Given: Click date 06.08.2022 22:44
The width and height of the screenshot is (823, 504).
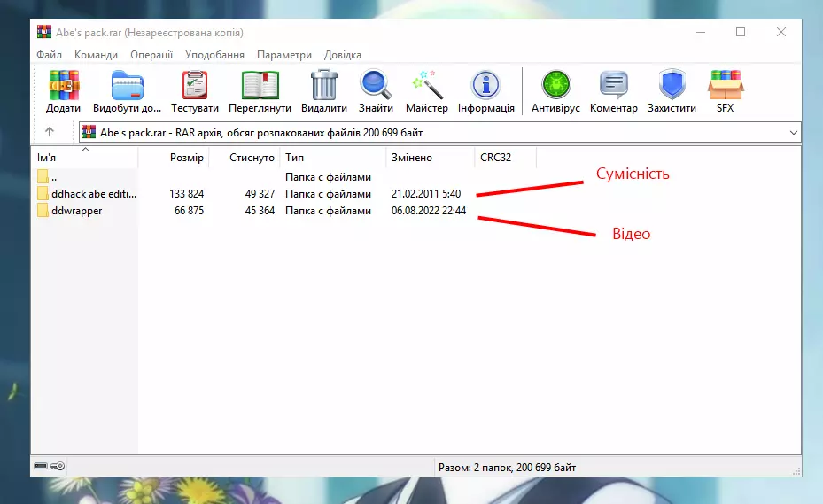Looking at the screenshot, I should coord(429,211).
